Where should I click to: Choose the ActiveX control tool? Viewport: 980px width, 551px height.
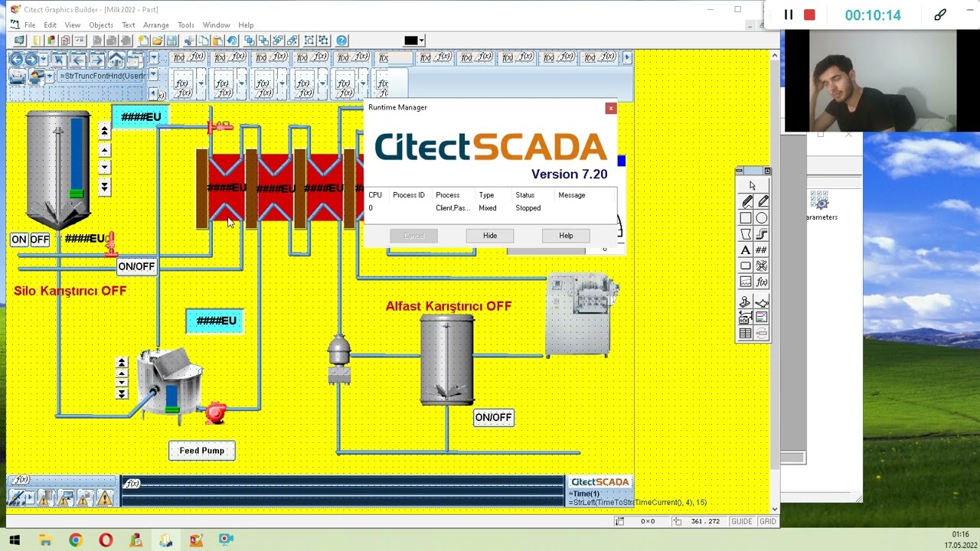[x=746, y=318]
